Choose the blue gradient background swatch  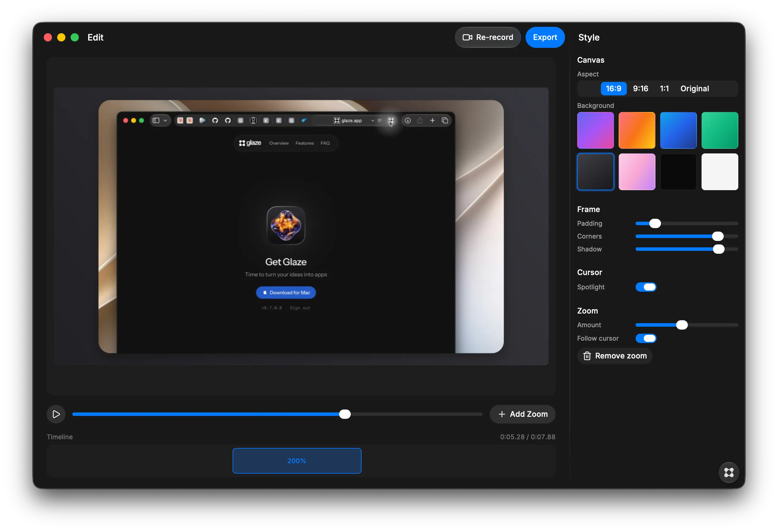[x=678, y=130]
